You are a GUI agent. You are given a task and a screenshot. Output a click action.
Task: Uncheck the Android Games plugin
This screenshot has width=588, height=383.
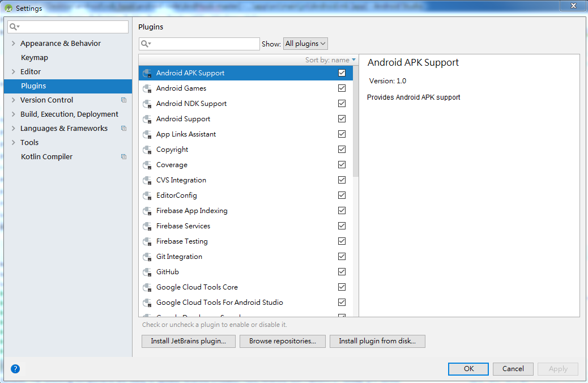pos(342,88)
